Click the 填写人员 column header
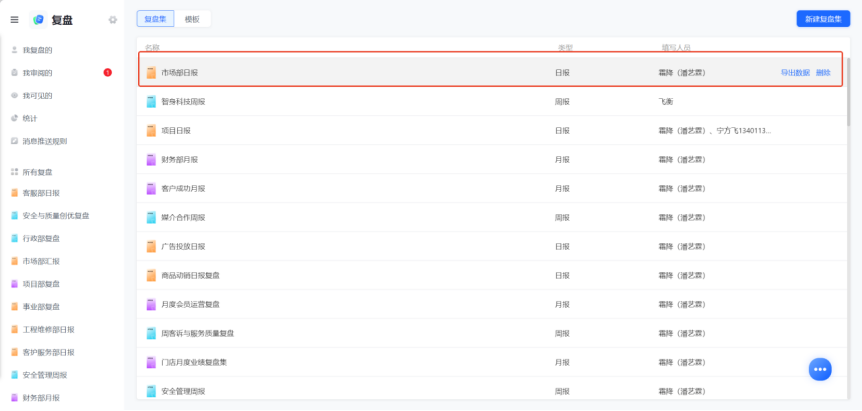 point(676,48)
